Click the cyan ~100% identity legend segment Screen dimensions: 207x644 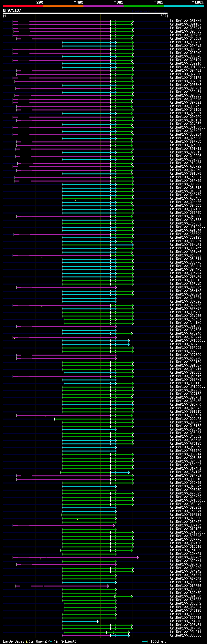tap(183, 6)
